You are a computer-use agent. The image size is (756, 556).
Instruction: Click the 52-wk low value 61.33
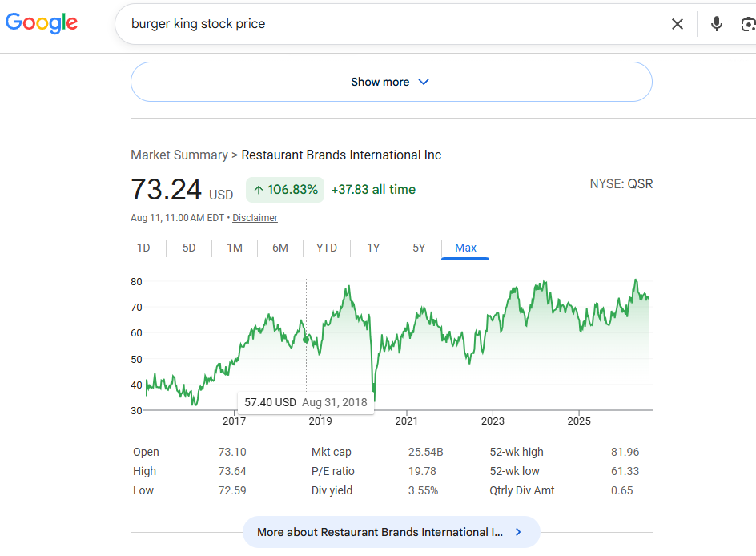[x=625, y=471]
